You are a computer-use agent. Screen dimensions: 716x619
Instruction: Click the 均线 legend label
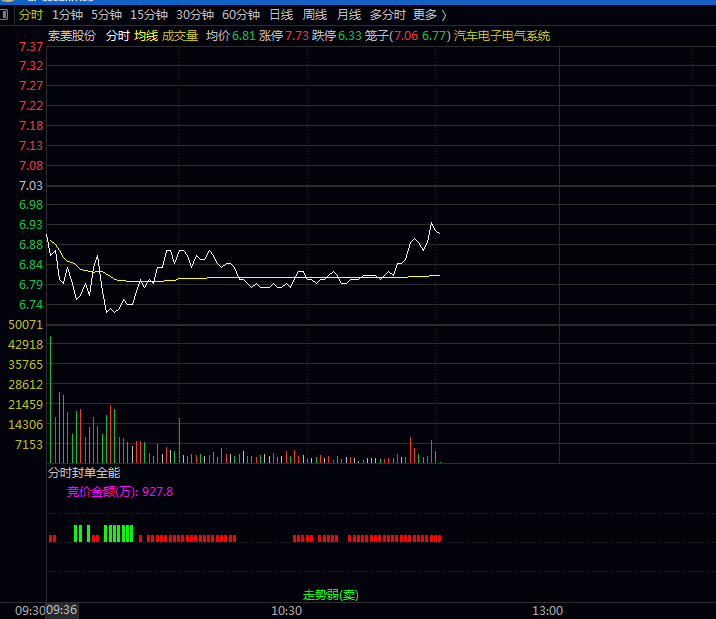(146, 36)
